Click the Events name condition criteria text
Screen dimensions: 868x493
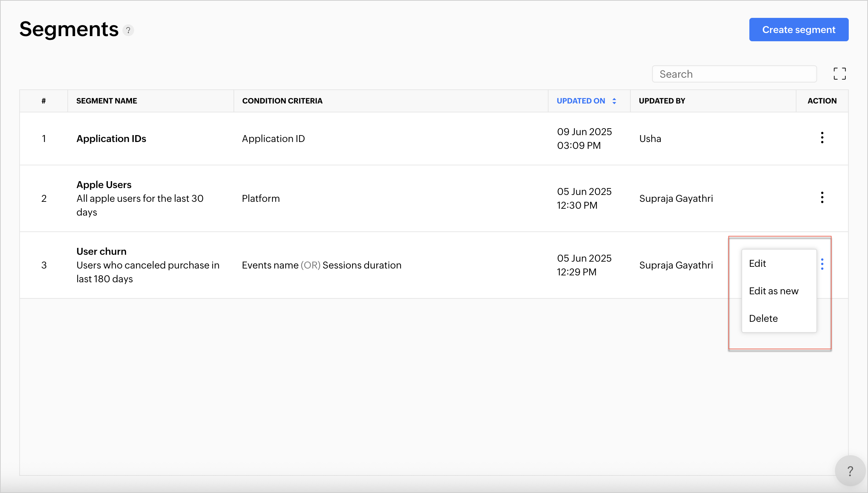point(270,265)
